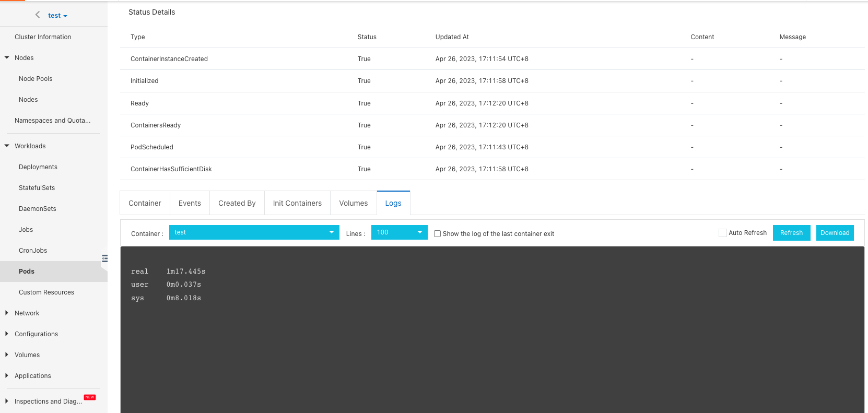Collapse the Nodes section arrow
The width and height of the screenshot is (868, 413).
7,58
